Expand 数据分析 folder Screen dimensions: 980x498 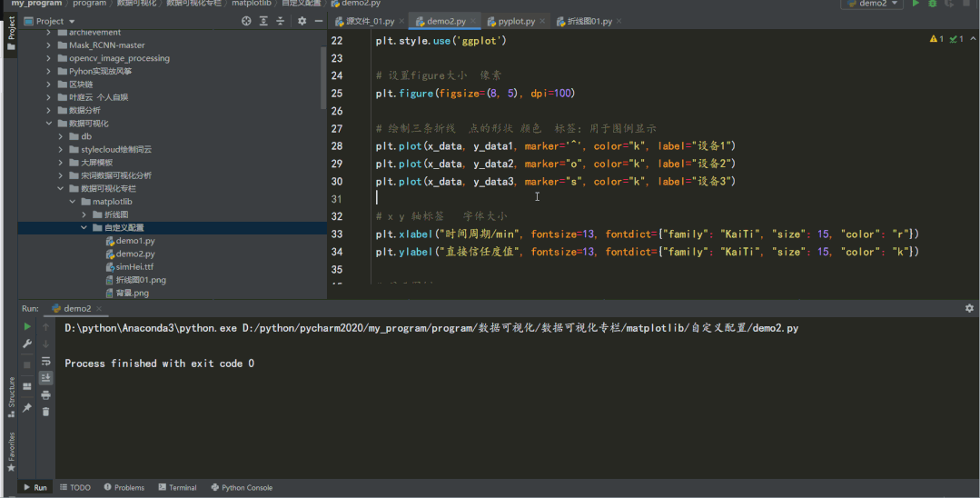(x=49, y=110)
